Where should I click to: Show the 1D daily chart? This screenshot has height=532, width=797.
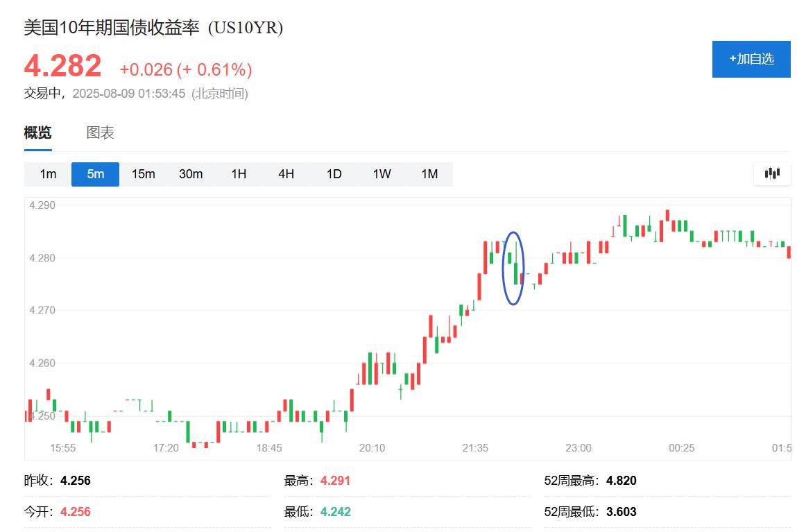pos(334,174)
